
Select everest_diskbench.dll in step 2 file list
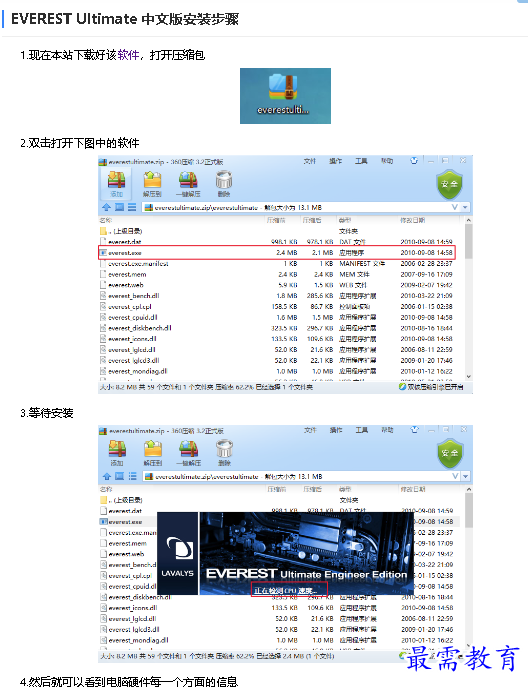tap(281, 328)
